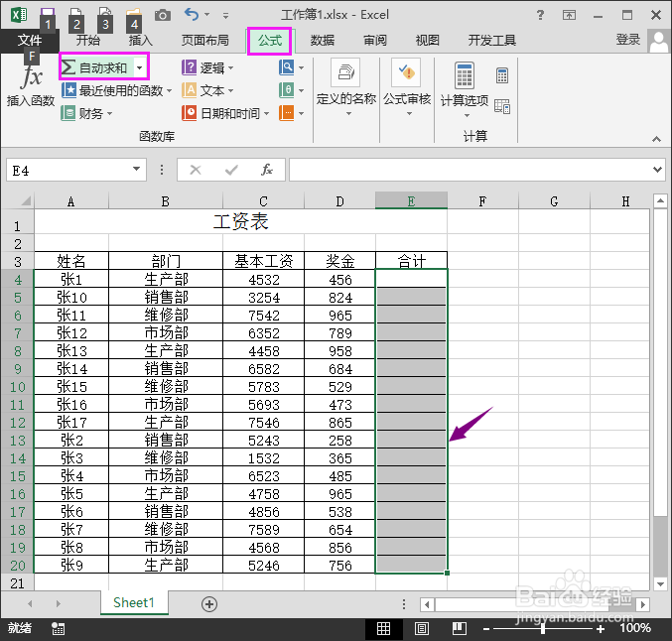Viewport: 672px width, 641px height.
Task: Switch to the Formulas (公式) tab
Action: [270, 41]
